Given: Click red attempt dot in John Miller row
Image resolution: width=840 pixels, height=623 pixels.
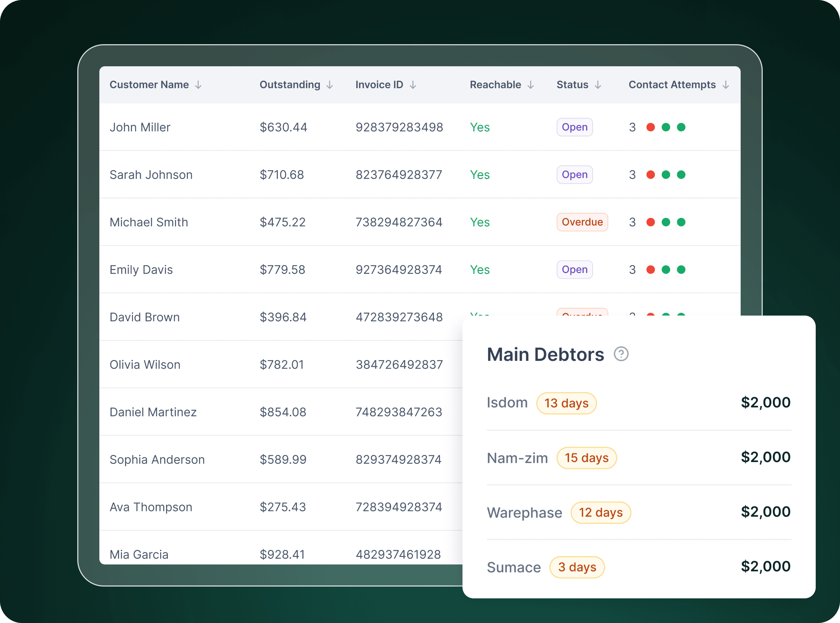Looking at the screenshot, I should pyautogui.click(x=650, y=127).
